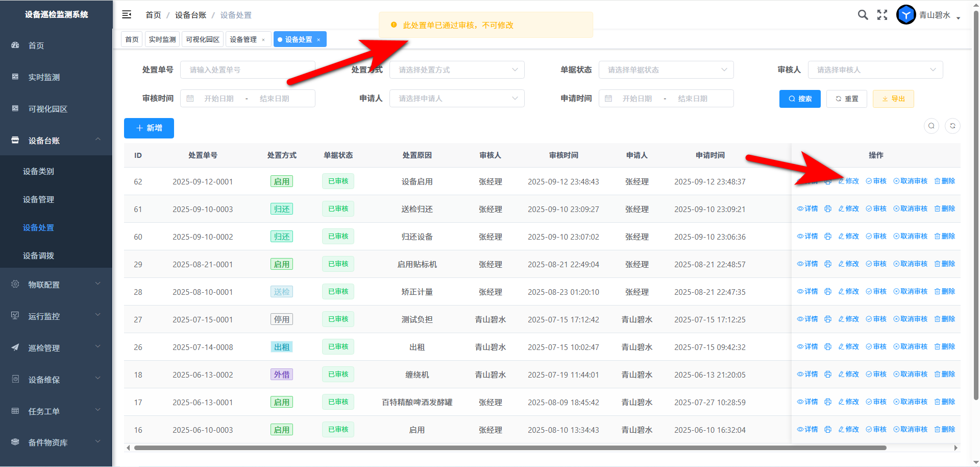Image resolution: width=980 pixels, height=467 pixels.
Task: Close the 设备管理 tab
Action: pyautogui.click(x=263, y=40)
